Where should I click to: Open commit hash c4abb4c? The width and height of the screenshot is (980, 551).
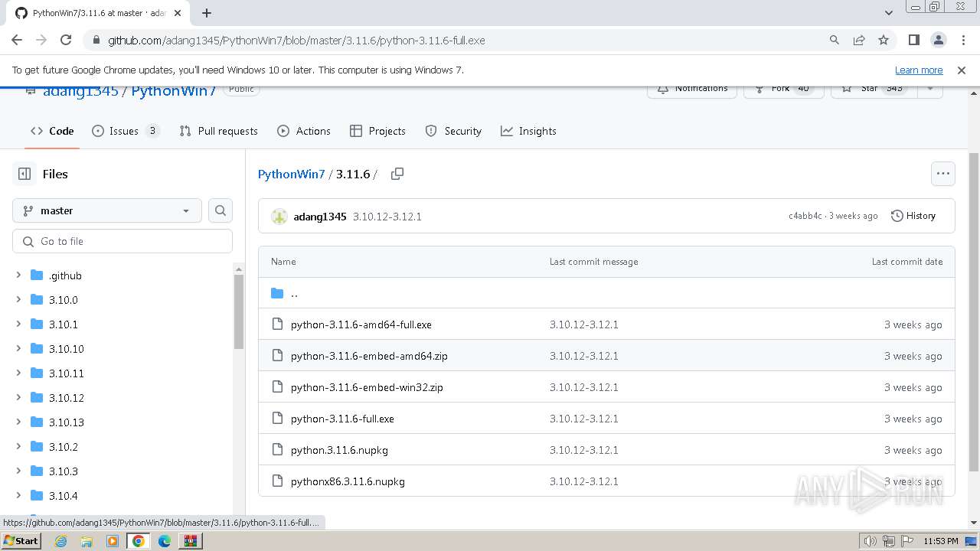[805, 216]
